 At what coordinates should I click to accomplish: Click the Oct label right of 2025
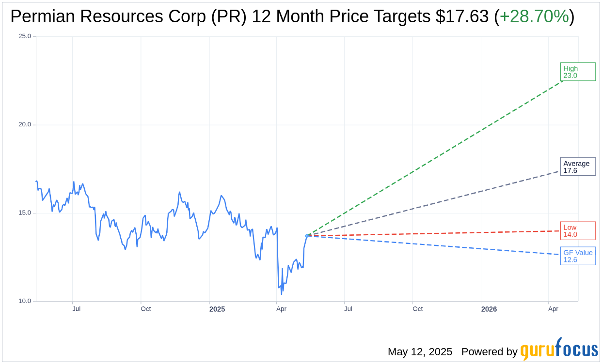pos(417,309)
